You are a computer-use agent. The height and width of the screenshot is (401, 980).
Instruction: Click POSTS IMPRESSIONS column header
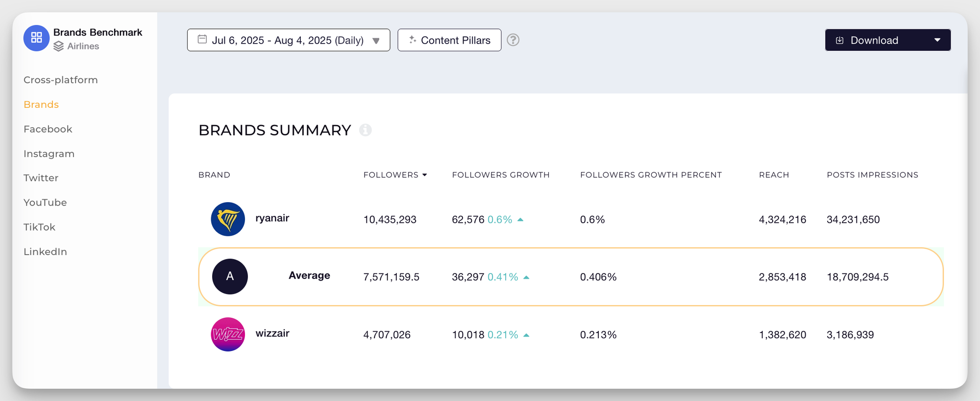(873, 175)
